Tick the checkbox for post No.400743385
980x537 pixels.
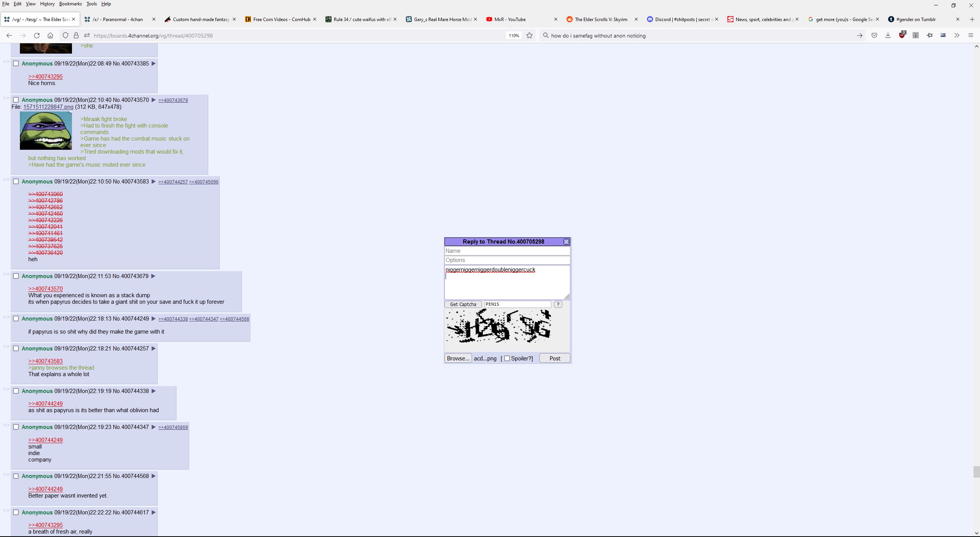(x=16, y=64)
